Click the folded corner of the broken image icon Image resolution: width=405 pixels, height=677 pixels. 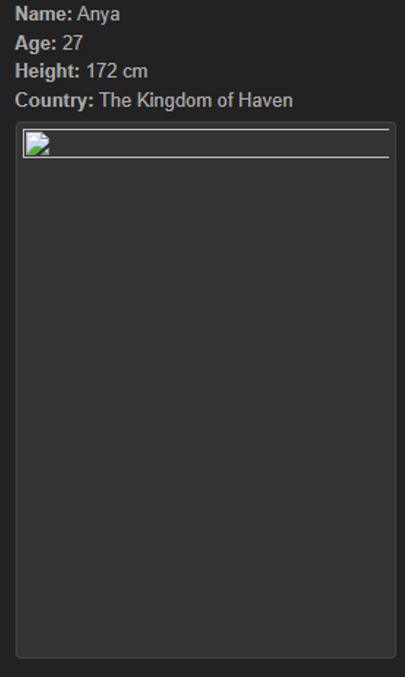[x=45, y=136]
